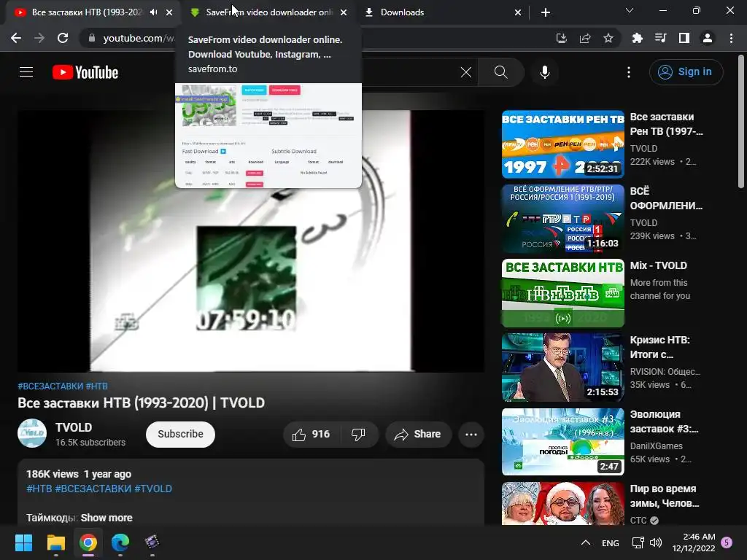This screenshot has width=747, height=560.
Task: Open File Explorer from taskbar
Action: [x=55, y=542]
